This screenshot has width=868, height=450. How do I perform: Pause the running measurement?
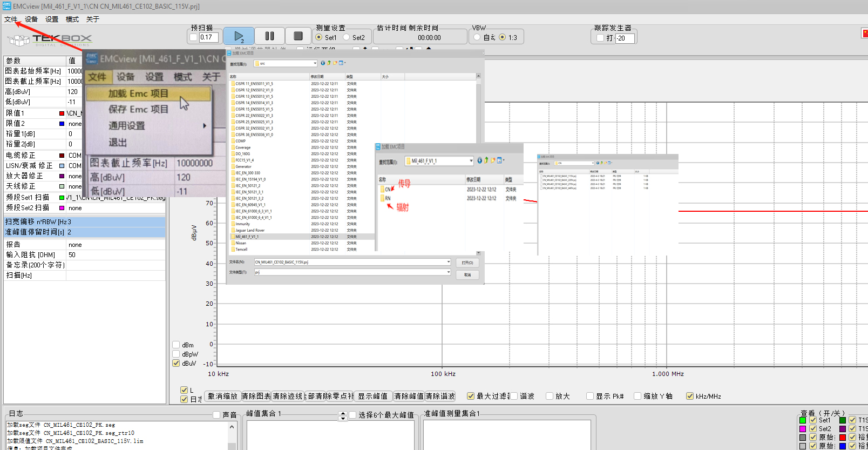[x=269, y=36]
